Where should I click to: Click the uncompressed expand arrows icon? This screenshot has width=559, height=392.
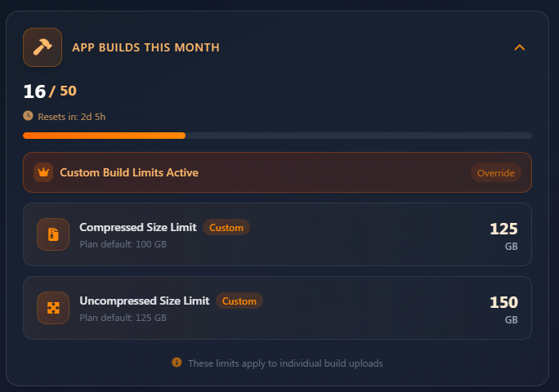point(53,308)
